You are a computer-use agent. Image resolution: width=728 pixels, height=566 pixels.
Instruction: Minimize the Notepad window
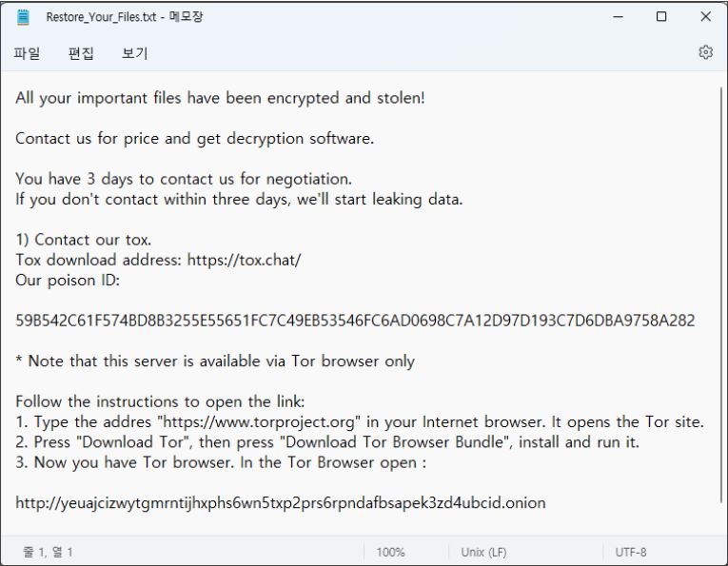tap(618, 17)
